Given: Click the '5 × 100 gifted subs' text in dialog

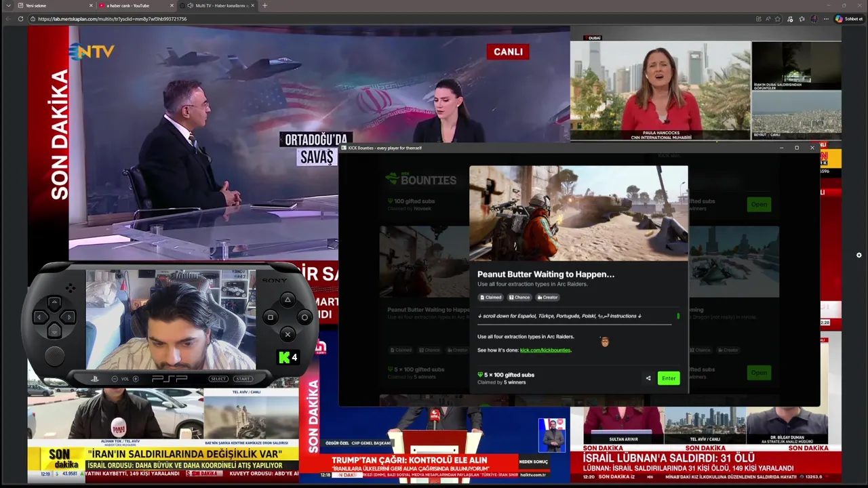Looking at the screenshot, I should (509, 375).
